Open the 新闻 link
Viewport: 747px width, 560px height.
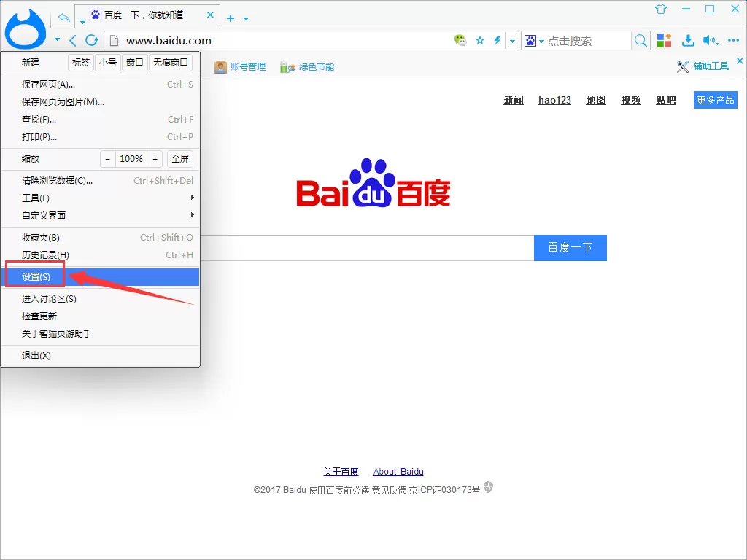click(514, 101)
